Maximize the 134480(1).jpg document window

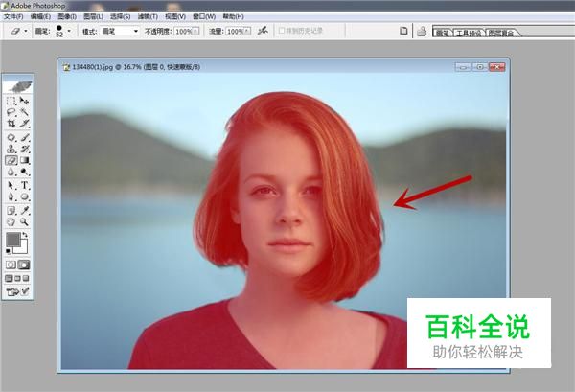[x=480, y=67]
